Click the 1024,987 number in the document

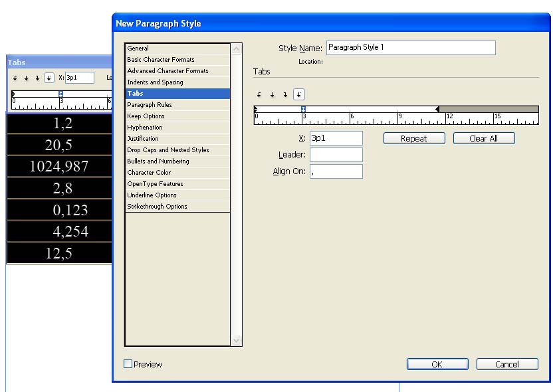coord(58,166)
